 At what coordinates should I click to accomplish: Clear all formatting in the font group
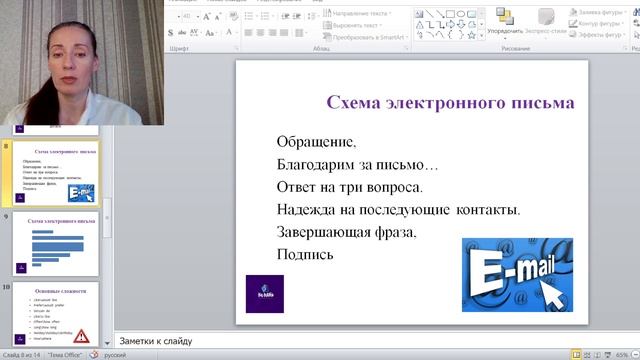pos(233,17)
